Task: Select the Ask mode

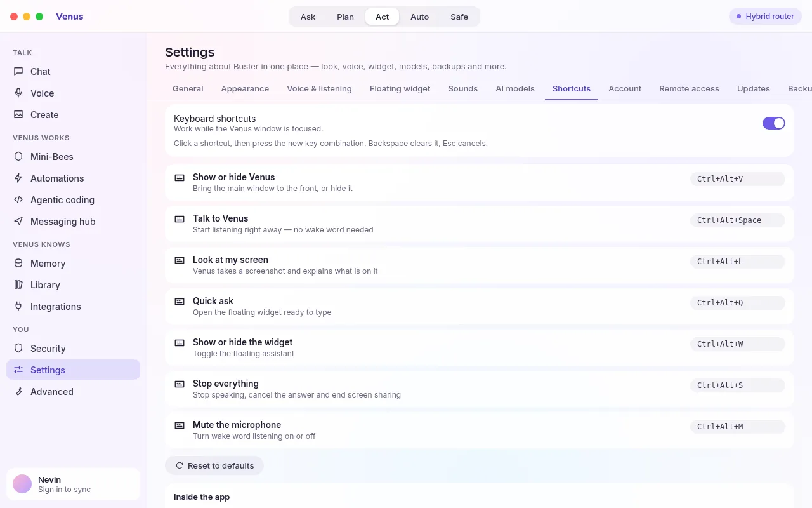Action: 308,17
